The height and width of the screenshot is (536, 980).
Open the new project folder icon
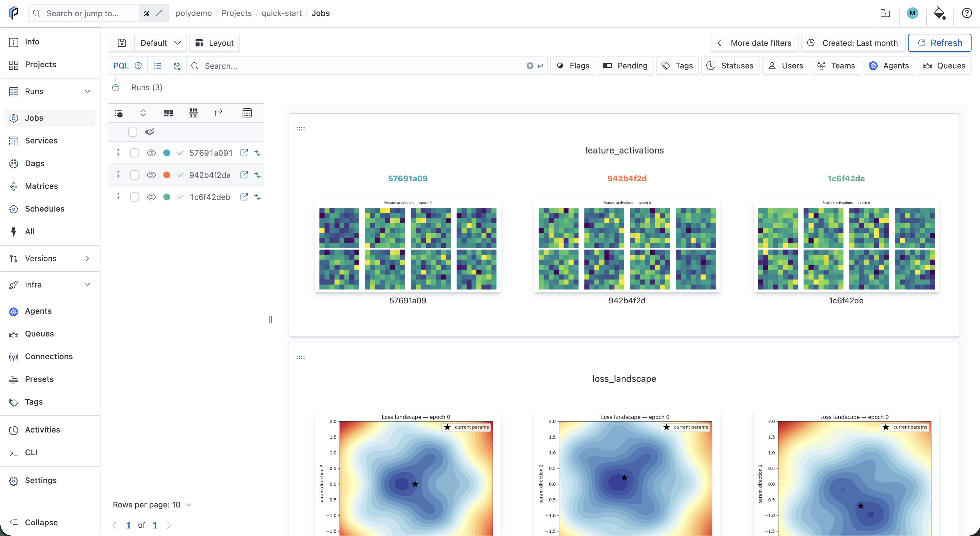click(x=885, y=13)
